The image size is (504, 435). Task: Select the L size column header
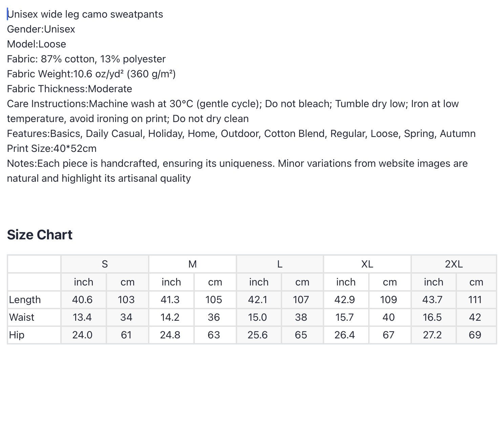point(280,264)
